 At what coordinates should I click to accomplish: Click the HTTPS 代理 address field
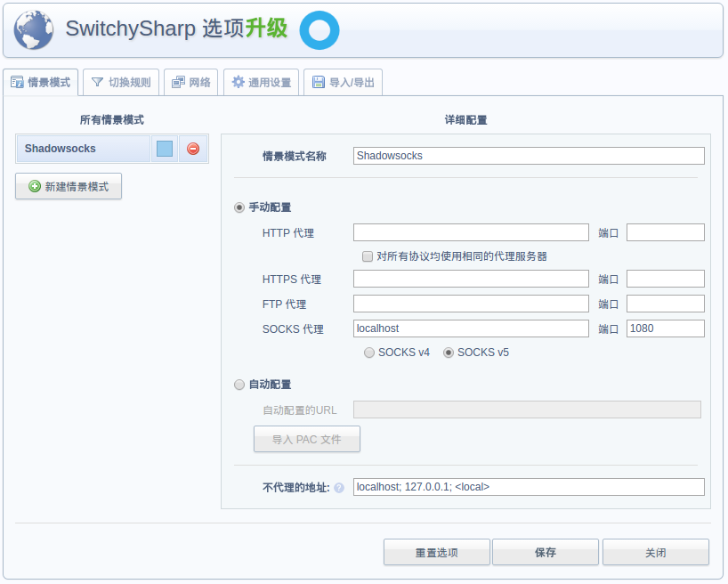[x=471, y=279]
